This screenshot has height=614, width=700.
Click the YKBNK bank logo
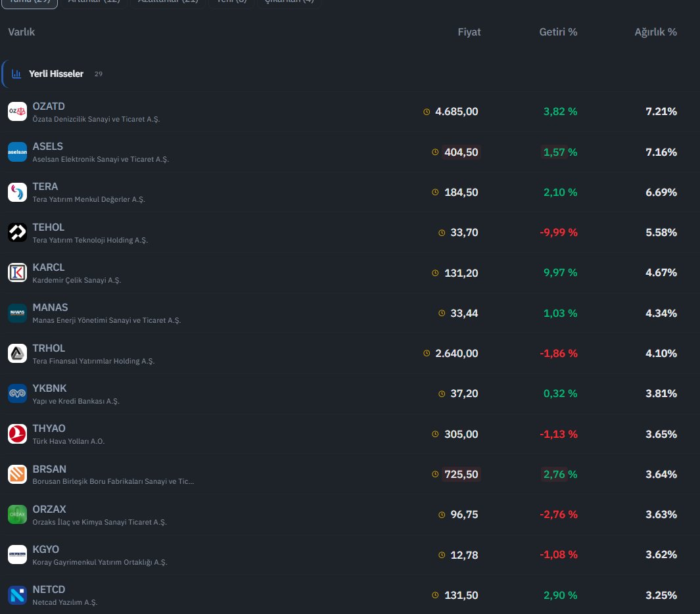tap(17, 393)
